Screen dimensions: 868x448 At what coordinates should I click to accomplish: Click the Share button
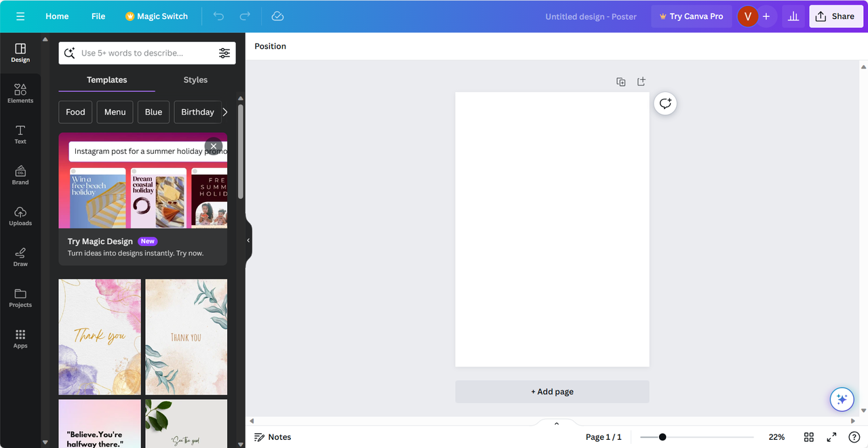point(835,16)
